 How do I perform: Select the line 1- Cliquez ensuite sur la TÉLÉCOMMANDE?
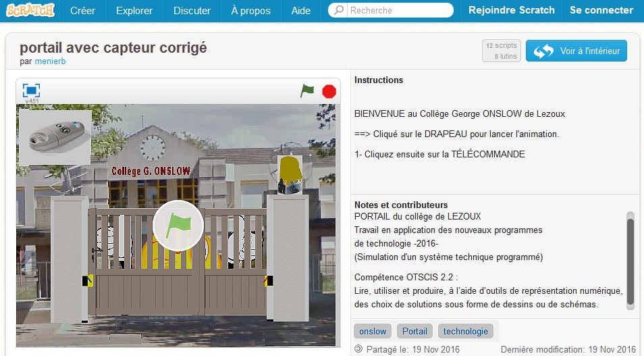point(439,154)
